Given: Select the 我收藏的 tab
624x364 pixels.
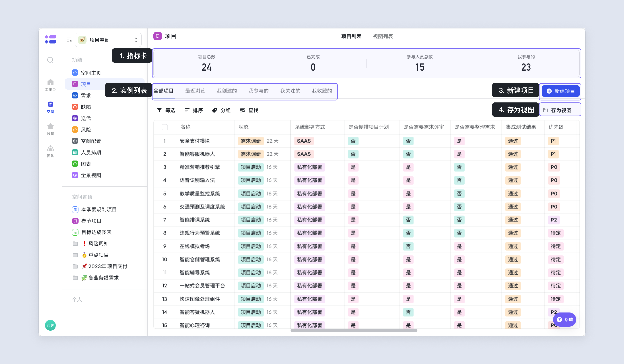Looking at the screenshot, I should pyautogui.click(x=322, y=91).
